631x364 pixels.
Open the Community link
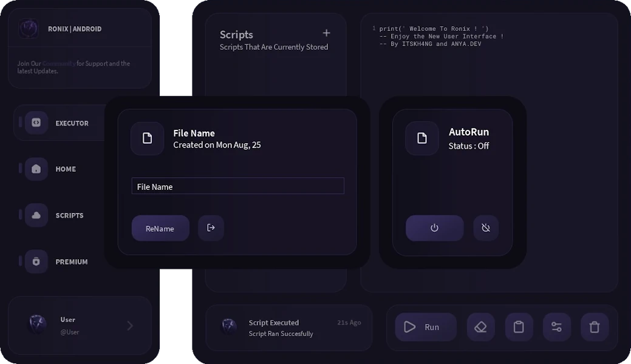(59, 64)
